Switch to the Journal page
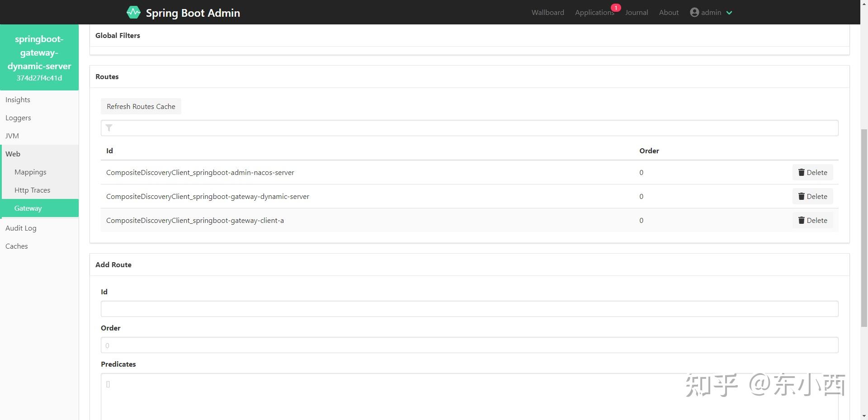This screenshot has height=420, width=868. click(x=636, y=12)
